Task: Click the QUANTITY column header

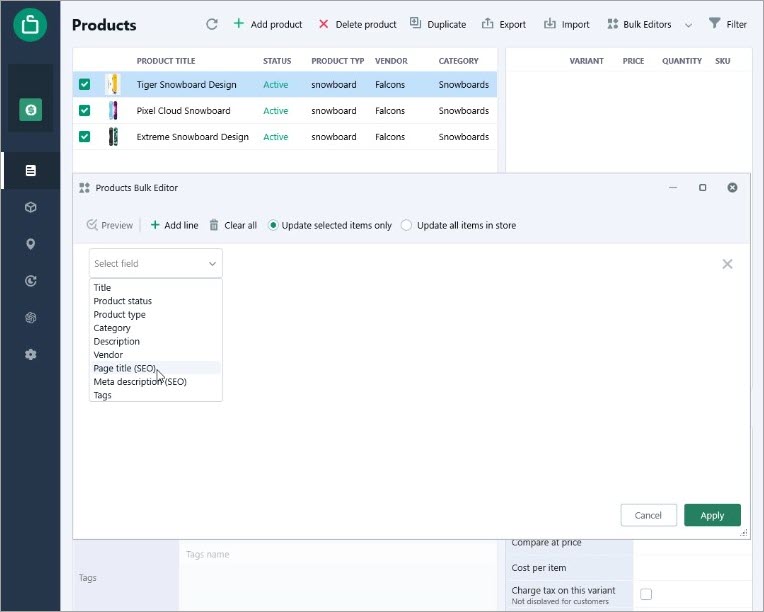Action: click(x=682, y=61)
